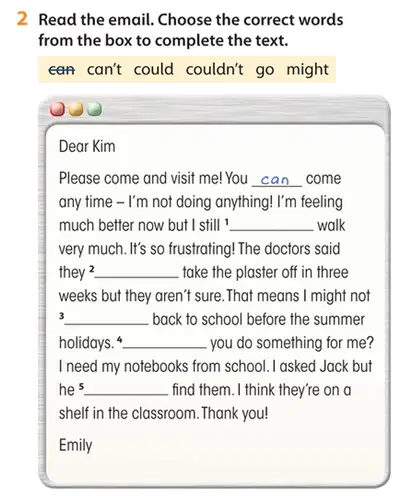Viewport: 400px width, 496px height.
Task: Click blank 4 before 'you do something'
Action: [165, 343]
